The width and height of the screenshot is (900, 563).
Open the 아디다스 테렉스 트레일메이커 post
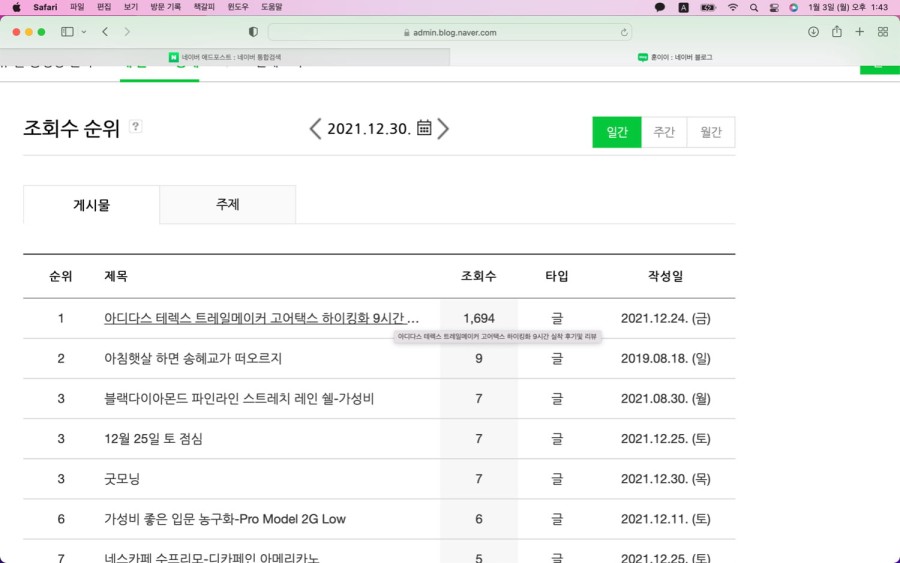point(261,318)
